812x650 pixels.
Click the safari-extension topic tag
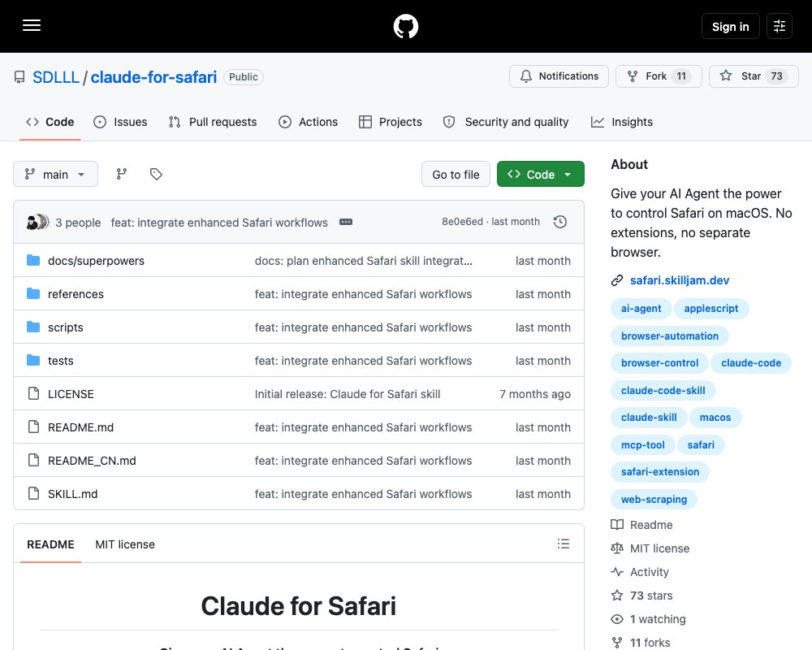pyautogui.click(x=659, y=472)
